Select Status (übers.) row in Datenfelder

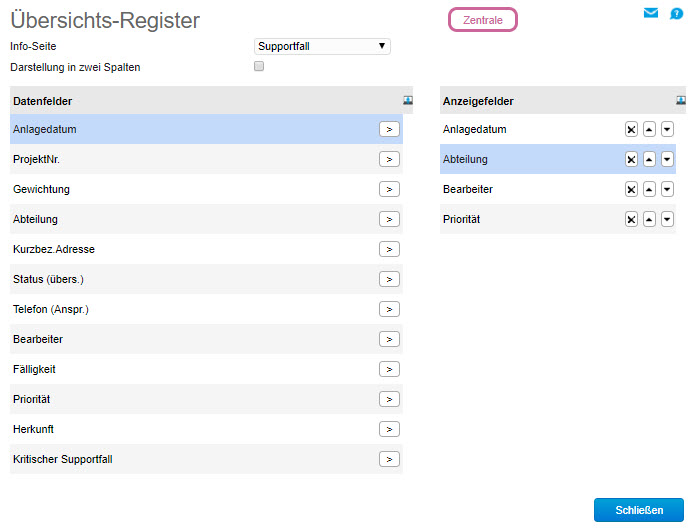pos(206,279)
